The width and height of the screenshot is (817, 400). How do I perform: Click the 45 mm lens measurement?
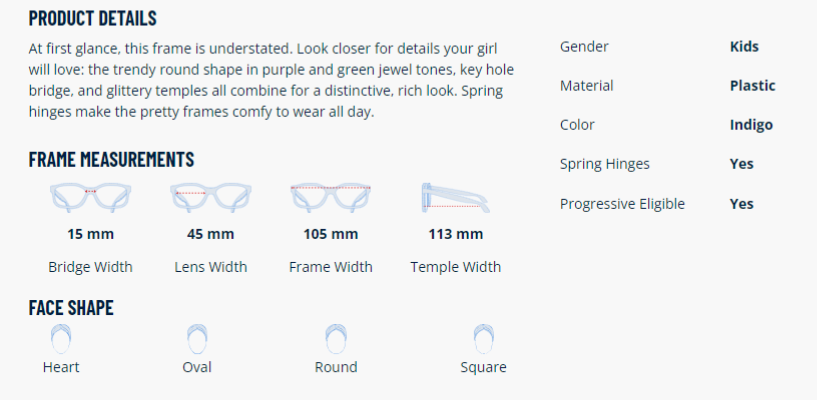pyautogui.click(x=211, y=234)
